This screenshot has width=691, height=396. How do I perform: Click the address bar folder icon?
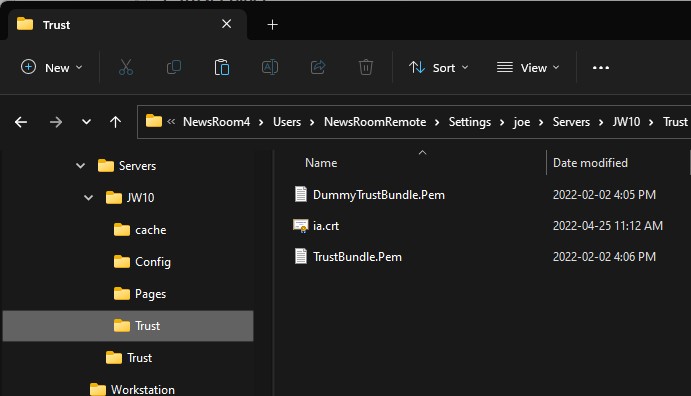pos(154,121)
